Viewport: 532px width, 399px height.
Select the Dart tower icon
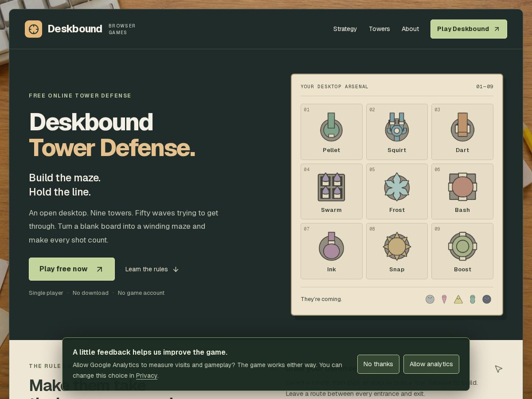coord(462,127)
